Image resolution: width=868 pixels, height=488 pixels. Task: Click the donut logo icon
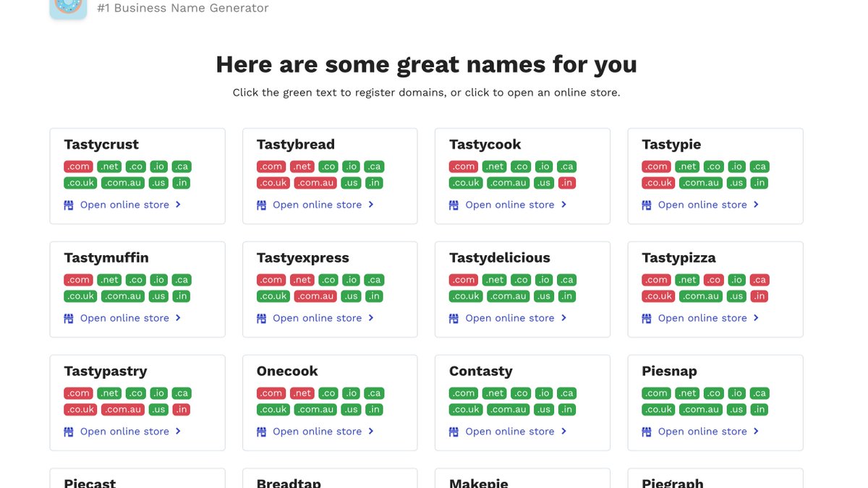pyautogui.click(x=68, y=7)
